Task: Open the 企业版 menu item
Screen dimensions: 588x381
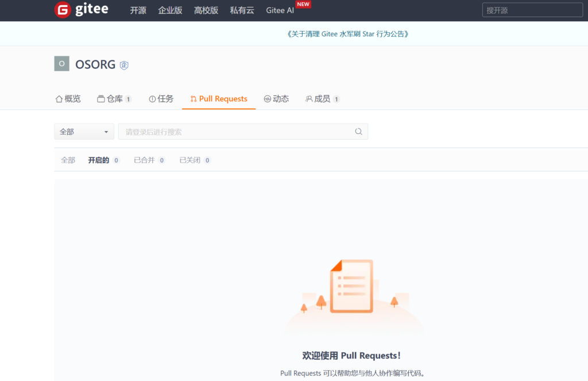Action: [170, 10]
